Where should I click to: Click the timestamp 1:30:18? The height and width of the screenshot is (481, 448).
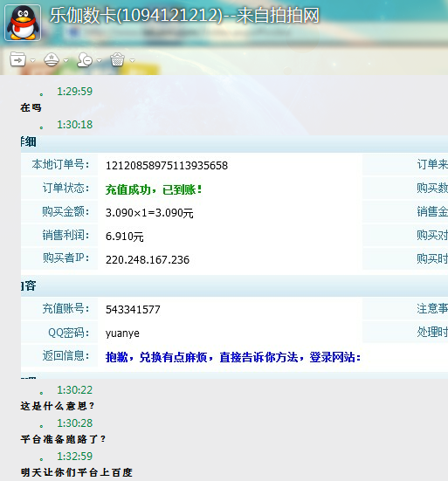click(74, 125)
